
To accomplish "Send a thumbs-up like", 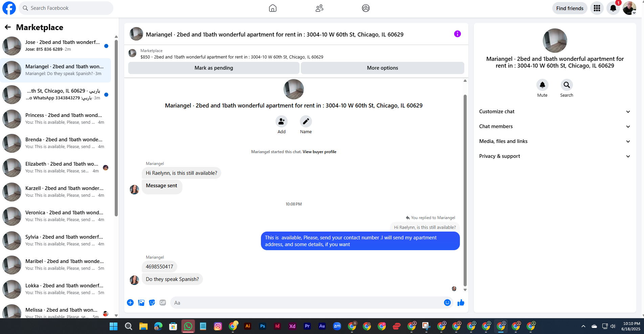I will [461, 303].
